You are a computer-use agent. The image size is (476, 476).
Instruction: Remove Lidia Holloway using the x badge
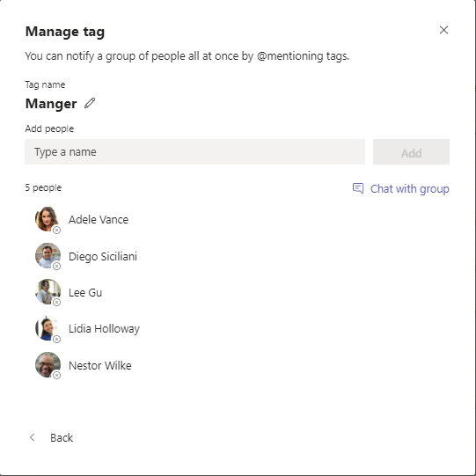(56, 339)
